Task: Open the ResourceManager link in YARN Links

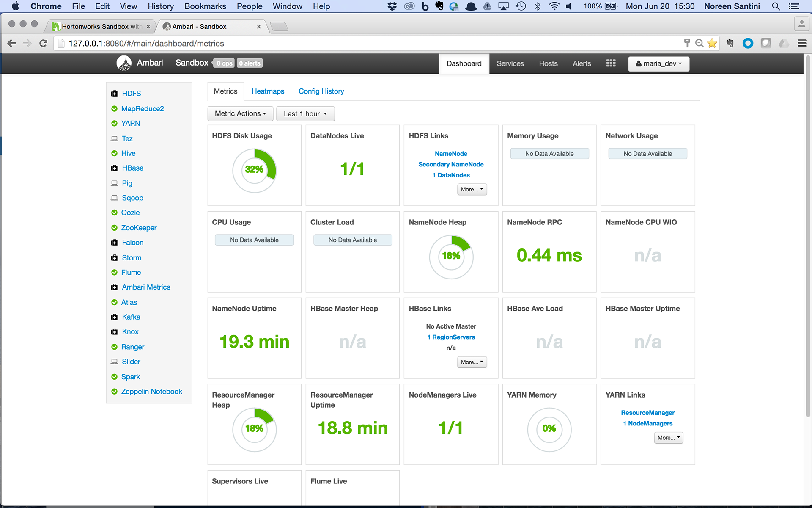Action: click(x=647, y=413)
